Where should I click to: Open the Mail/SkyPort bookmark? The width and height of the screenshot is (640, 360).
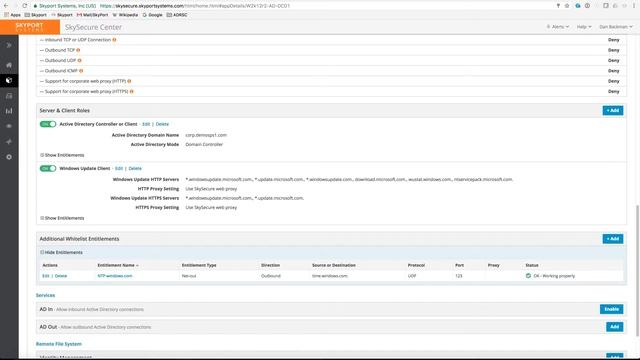click(93, 15)
